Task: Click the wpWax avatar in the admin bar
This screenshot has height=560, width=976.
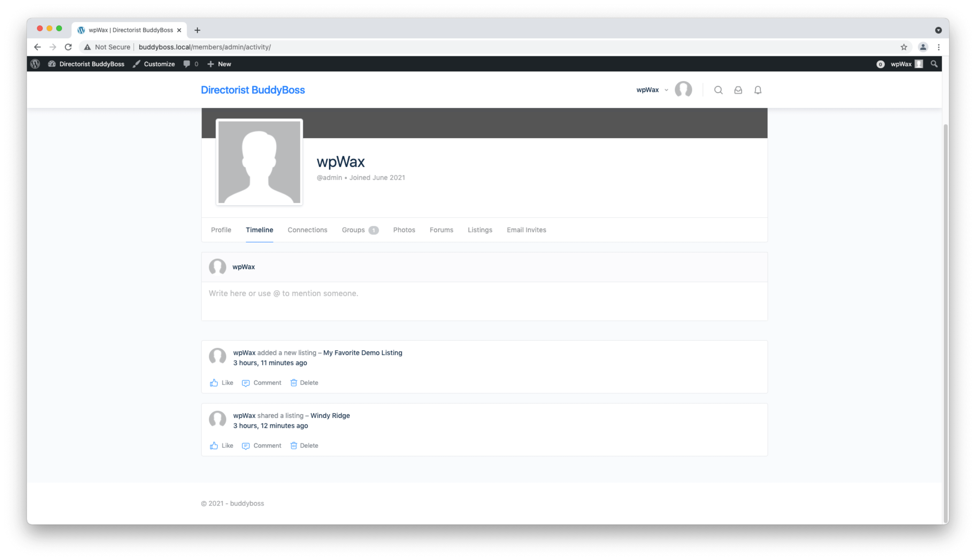Action: (x=919, y=64)
